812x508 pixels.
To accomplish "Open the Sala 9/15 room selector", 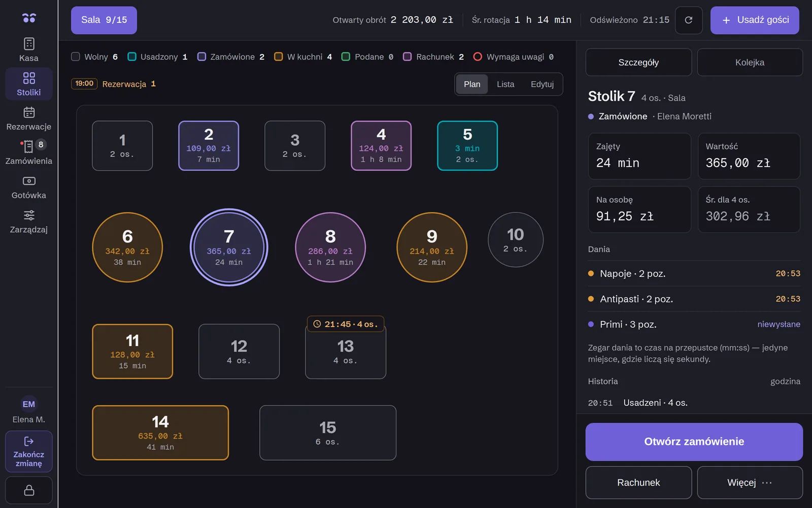I will pos(104,20).
